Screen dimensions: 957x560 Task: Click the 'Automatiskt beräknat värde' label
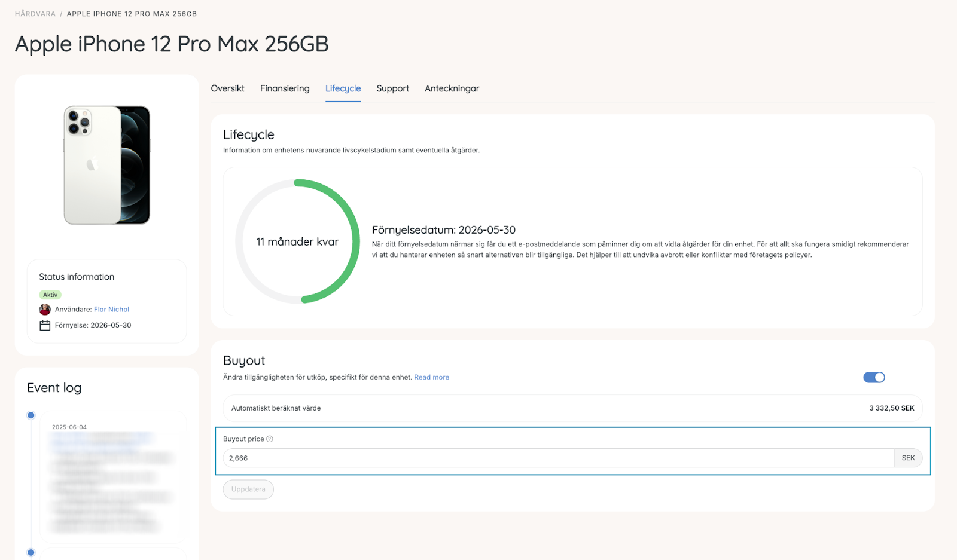(x=276, y=408)
